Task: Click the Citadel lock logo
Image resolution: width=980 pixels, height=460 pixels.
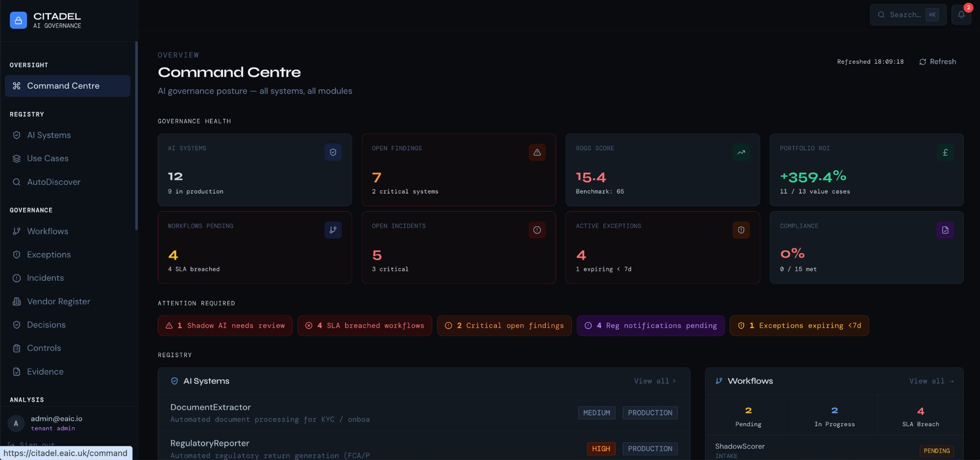Action: 18,20
